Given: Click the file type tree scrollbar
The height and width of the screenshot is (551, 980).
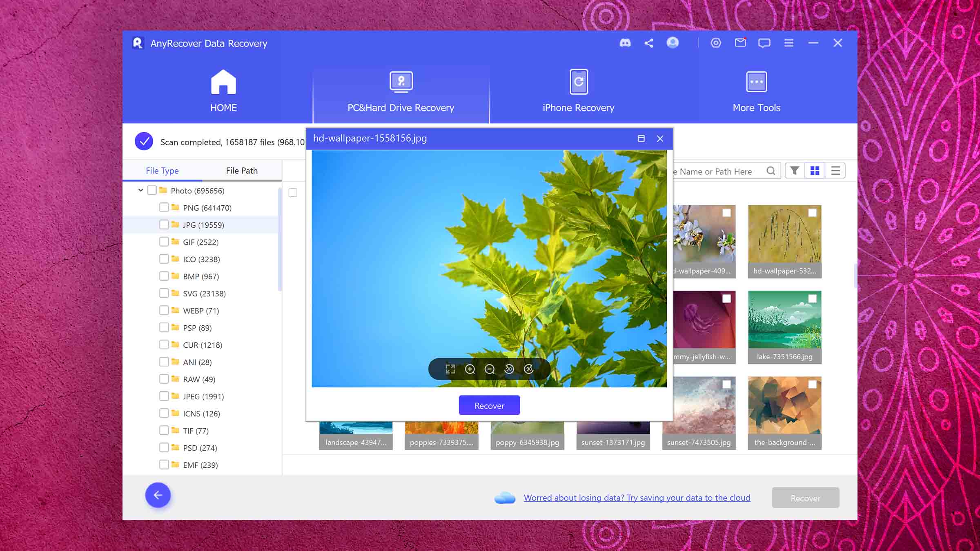Looking at the screenshot, I should point(280,239).
